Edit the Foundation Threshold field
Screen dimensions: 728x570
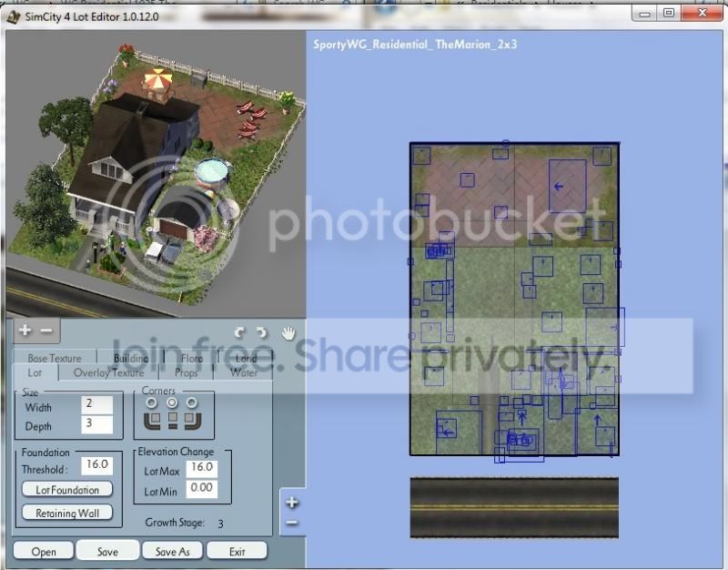coord(97,465)
